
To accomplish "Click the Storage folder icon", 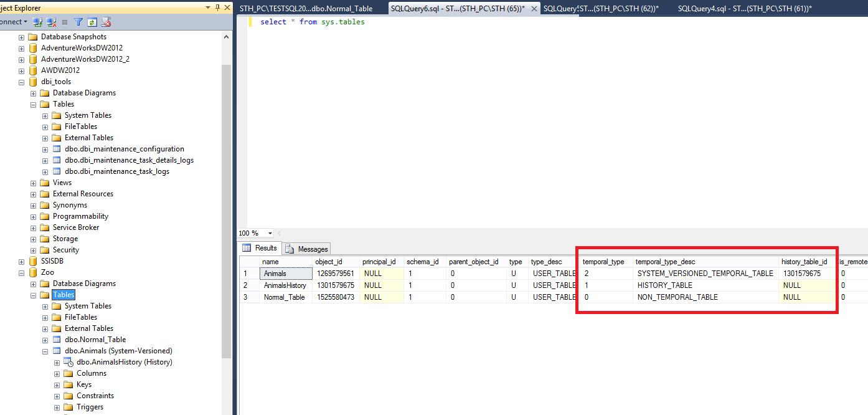I will click(x=45, y=239).
